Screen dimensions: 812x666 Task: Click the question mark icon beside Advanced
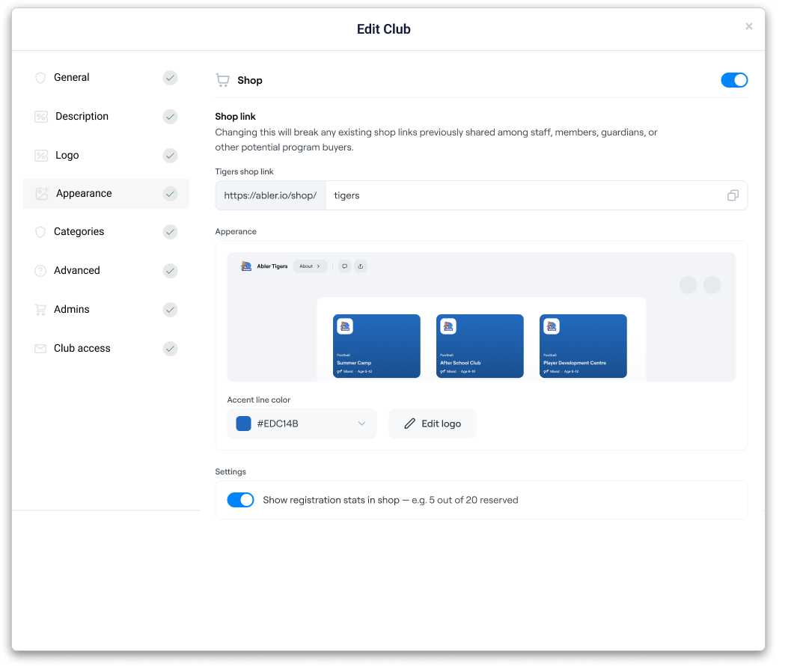(40, 271)
